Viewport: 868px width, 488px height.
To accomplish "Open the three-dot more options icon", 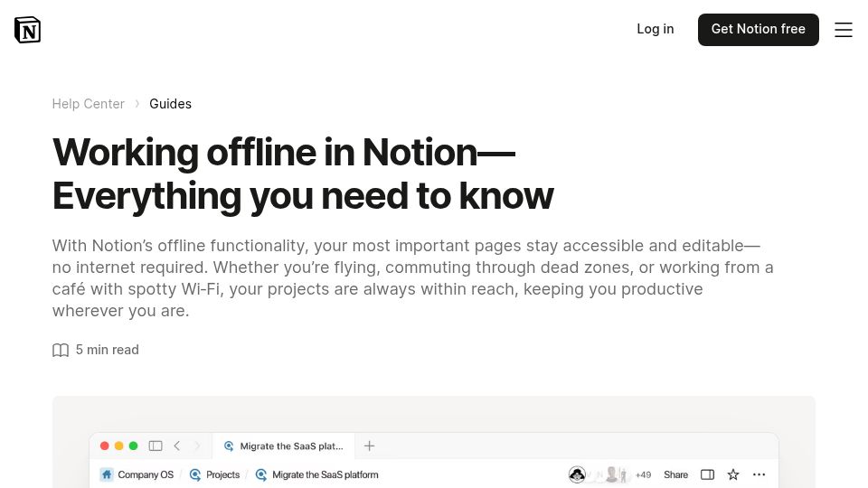I will point(759,474).
